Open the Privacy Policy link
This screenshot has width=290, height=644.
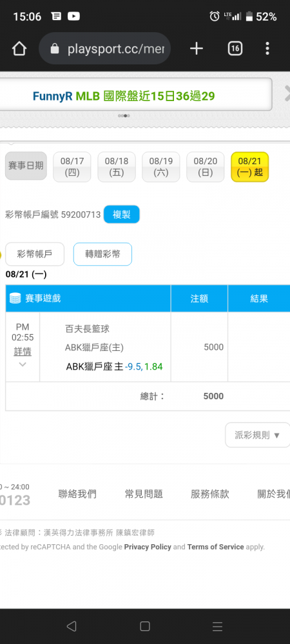pyautogui.click(x=148, y=547)
